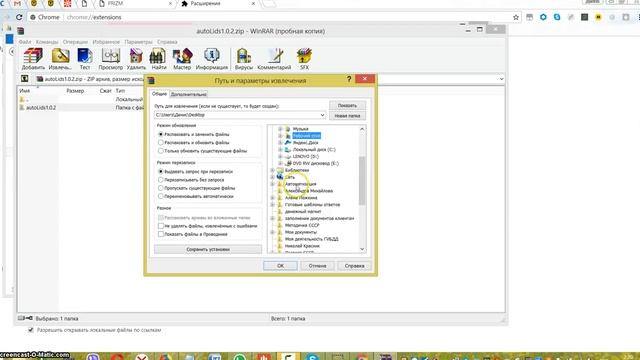Click the Найти (Find) toolbar icon

coord(159,59)
